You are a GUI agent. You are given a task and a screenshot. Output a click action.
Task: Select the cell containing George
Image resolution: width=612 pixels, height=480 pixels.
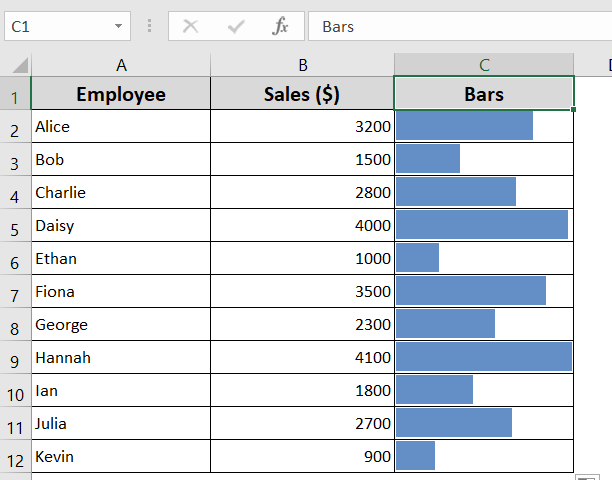pos(121,324)
